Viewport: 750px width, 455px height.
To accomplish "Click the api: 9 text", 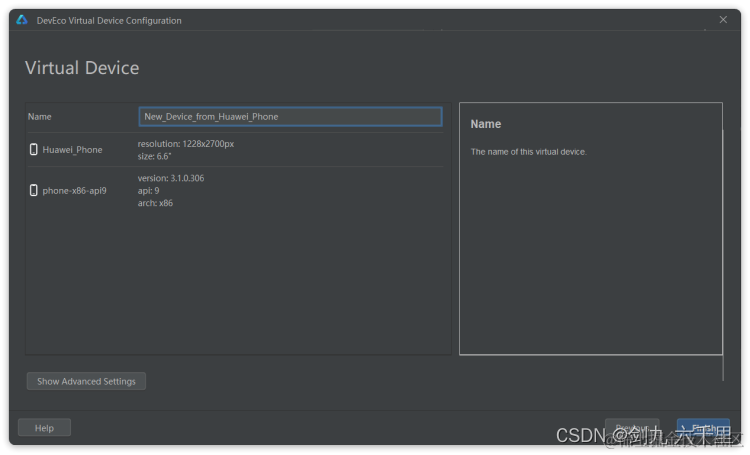I will pos(148,191).
